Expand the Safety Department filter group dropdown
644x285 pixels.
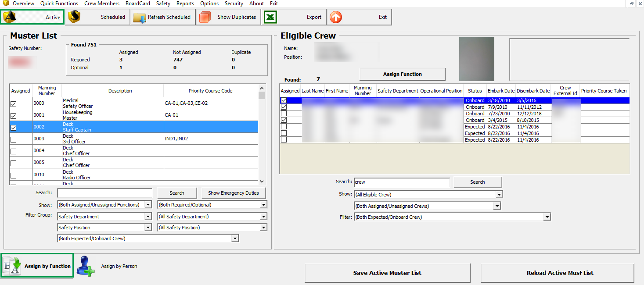coord(148,216)
